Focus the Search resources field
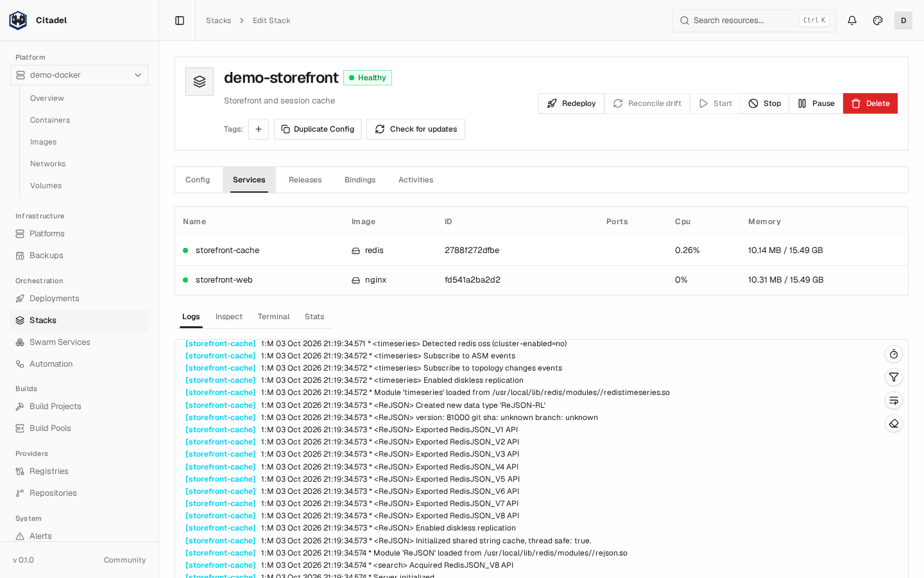Viewport: 924px width, 578px height. pyautogui.click(x=755, y=21)
